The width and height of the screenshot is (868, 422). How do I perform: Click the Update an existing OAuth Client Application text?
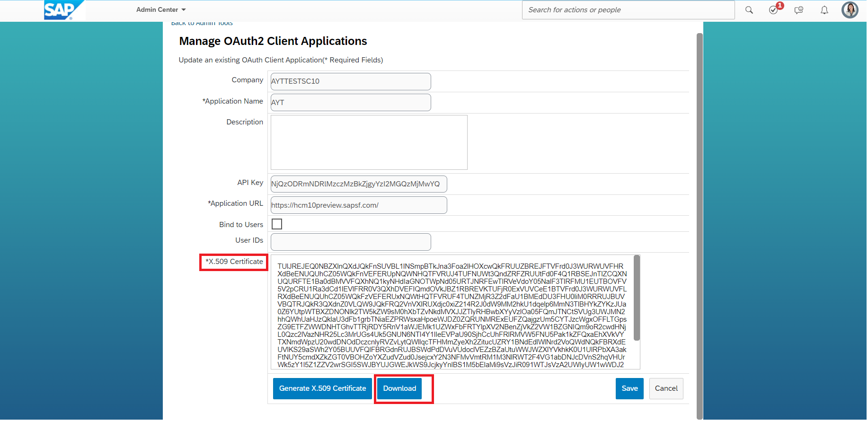[281, 60]
